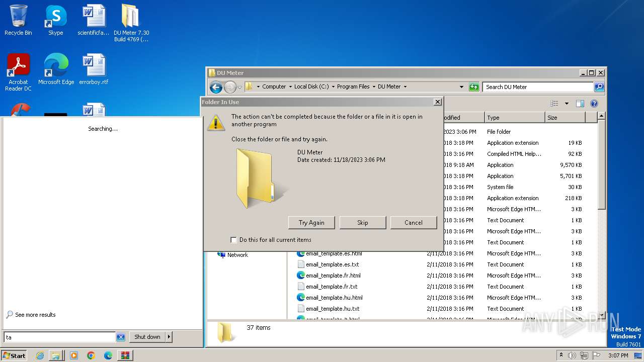Clear the Start menu search with X
Image resolution: width=644 pixels, height=362 pixels.
pyautogui.click(x=121, y=337)
